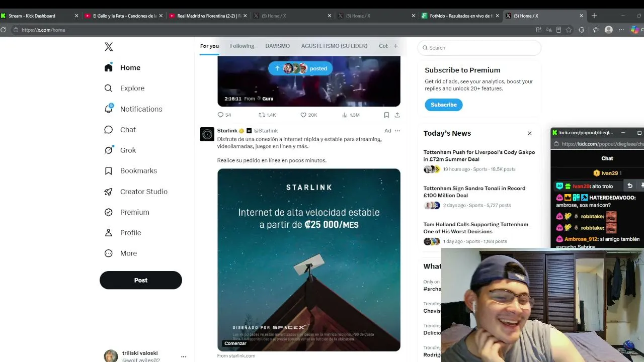Click the Subscribe to Premium button
This screenshot has width=644, height=362.
(x=444, y=105)
